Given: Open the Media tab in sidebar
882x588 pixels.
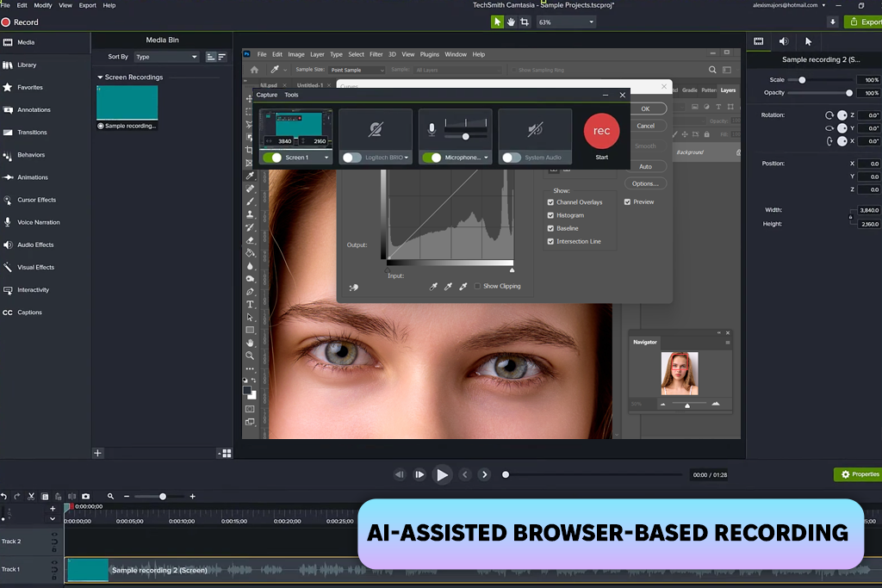Looking at the screenshot, I should click(x=19, y=42).
